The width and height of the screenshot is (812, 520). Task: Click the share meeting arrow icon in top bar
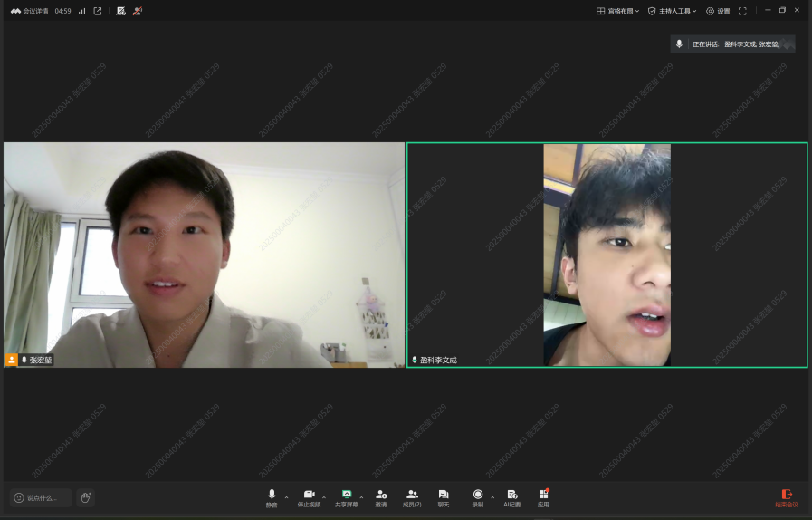98,11
